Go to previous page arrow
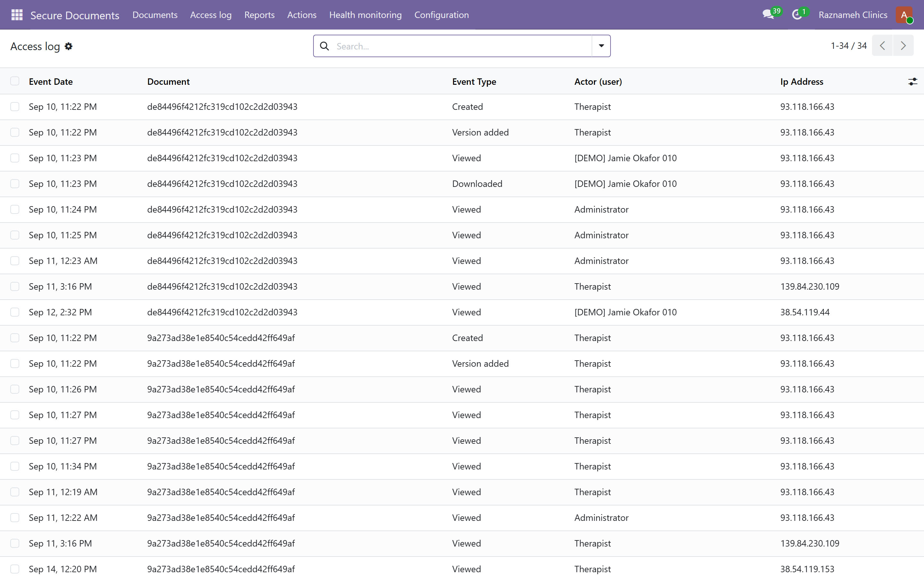The image size is (924, 578). point(882,46)
